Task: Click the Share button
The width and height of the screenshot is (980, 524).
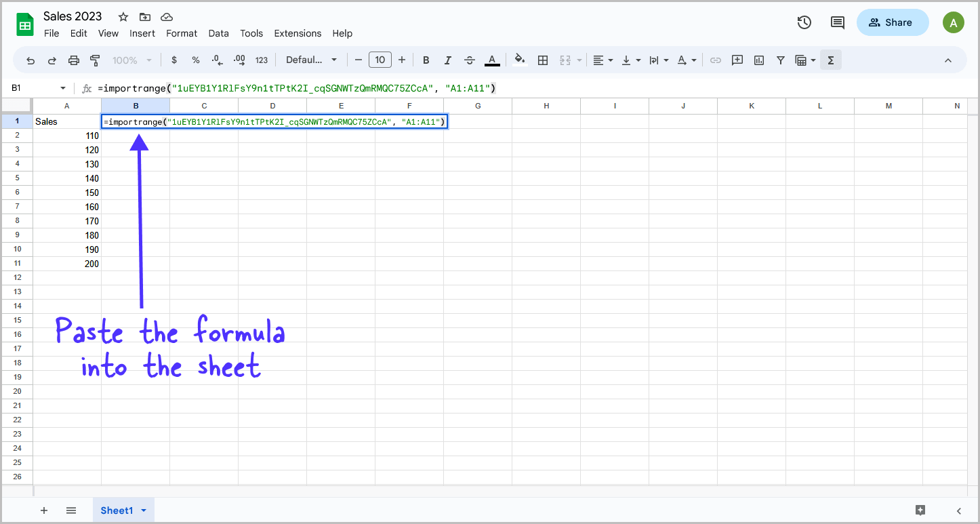Action: pyautogui.click(x=893, y=22)
